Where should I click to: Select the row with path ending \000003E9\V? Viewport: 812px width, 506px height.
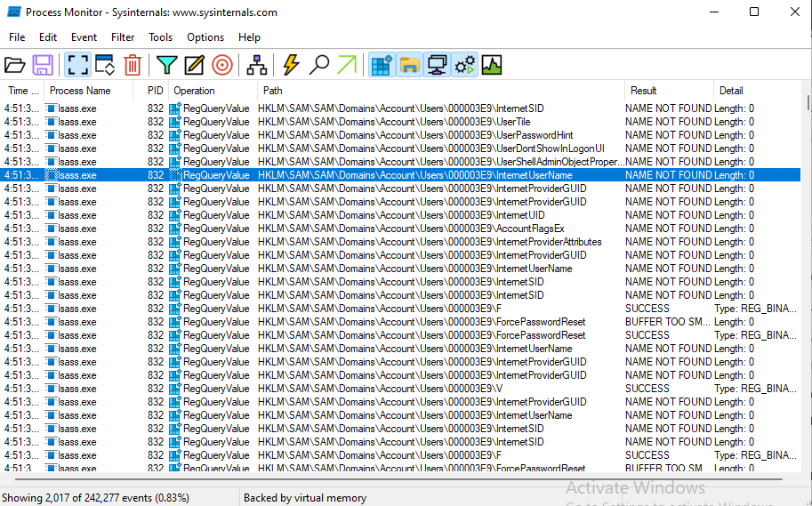(x=400, y=389)
